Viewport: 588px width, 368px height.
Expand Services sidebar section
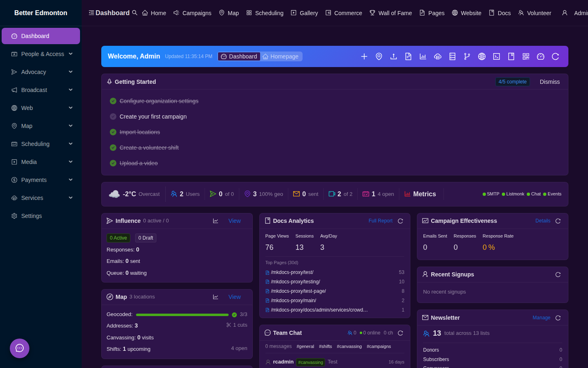click(41, 198)
